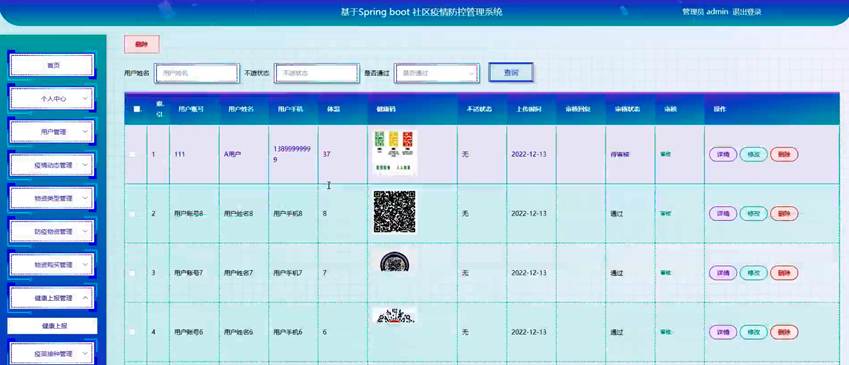The height and width of the screenshot is (365, 849).
Task: Click the 审核 link in the 用户账号8 row
Action: coord(665,214)
